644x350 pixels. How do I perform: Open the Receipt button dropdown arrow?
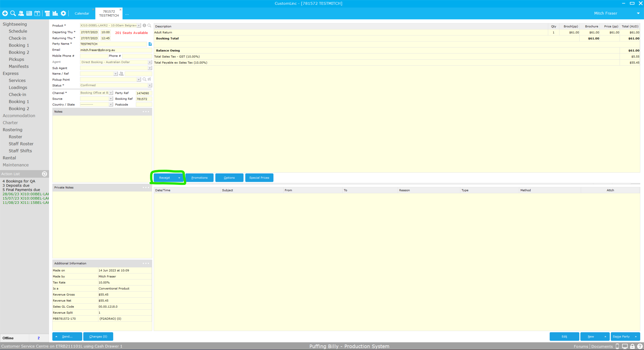[x=179, y=178]
